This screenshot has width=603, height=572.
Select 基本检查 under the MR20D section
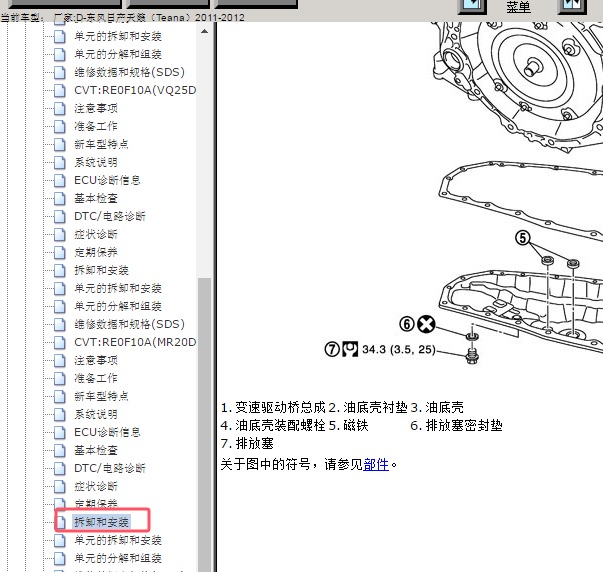(96, 450)
